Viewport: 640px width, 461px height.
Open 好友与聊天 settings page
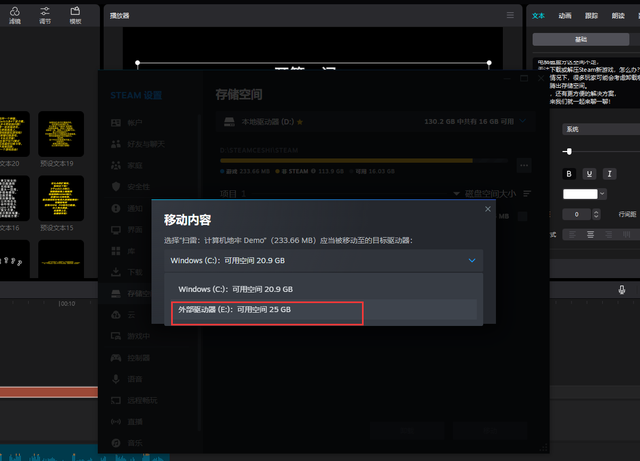coord(146,144)
